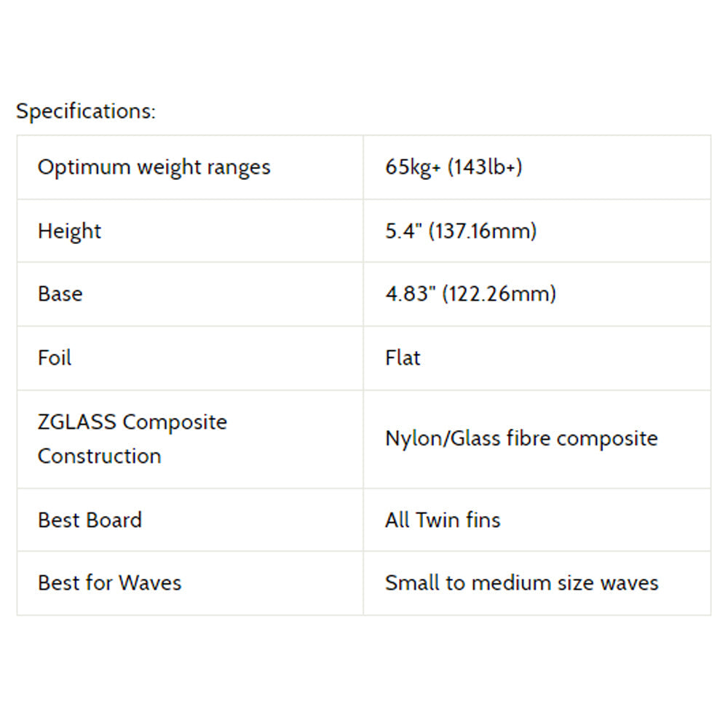Click the word "Construction" in the table
The width and height of the screenshot is (728, 728).
[x=99, y=456]
